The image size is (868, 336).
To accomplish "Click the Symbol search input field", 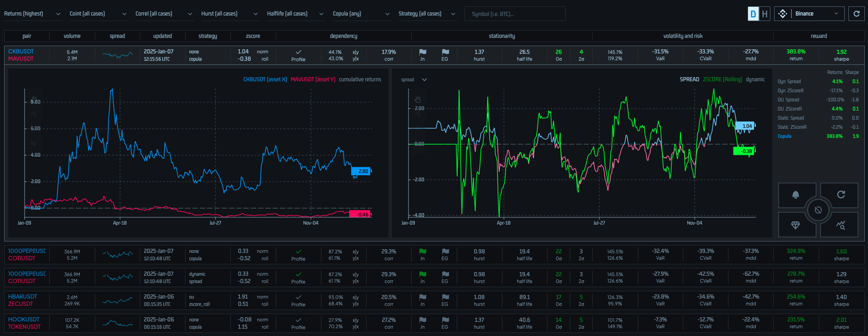I will click(515, 14).
